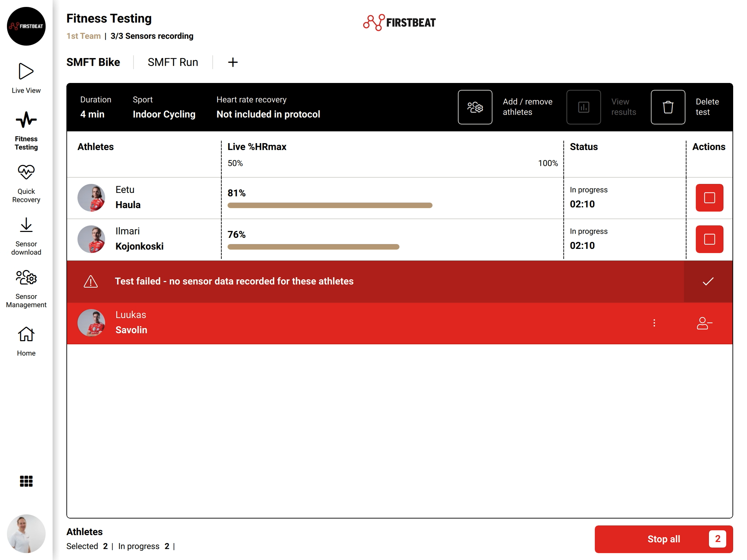Select the Ilmari Kojonkoski name text

[x=139, y=239]
